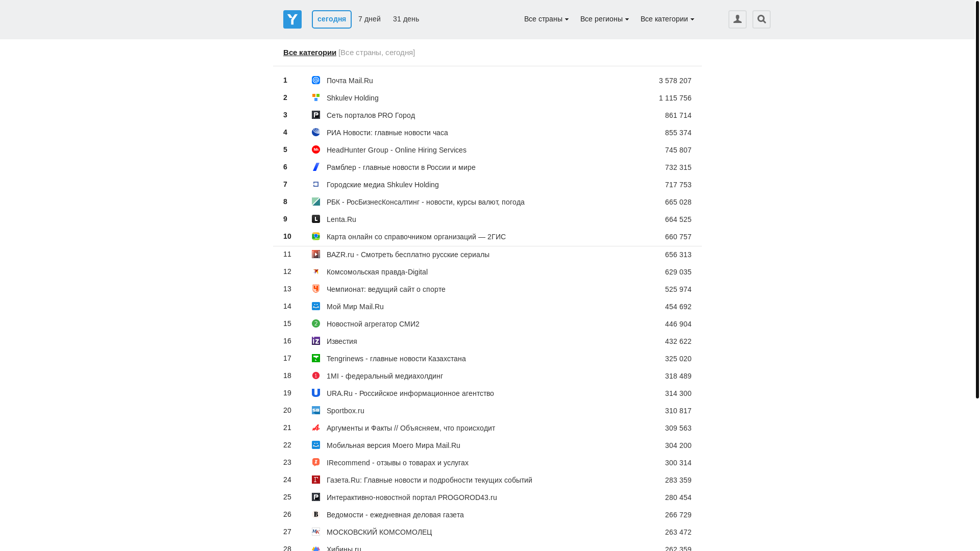Click the Городские медиа Shkulev favicon

[316, 184]
